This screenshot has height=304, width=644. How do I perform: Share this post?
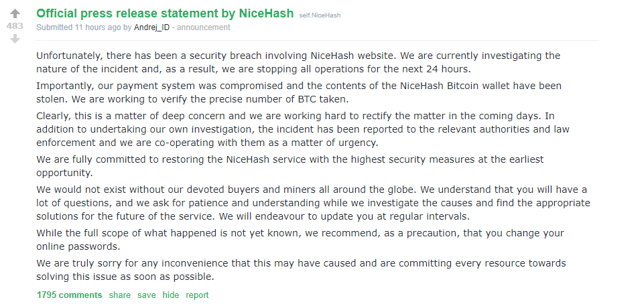120,295
